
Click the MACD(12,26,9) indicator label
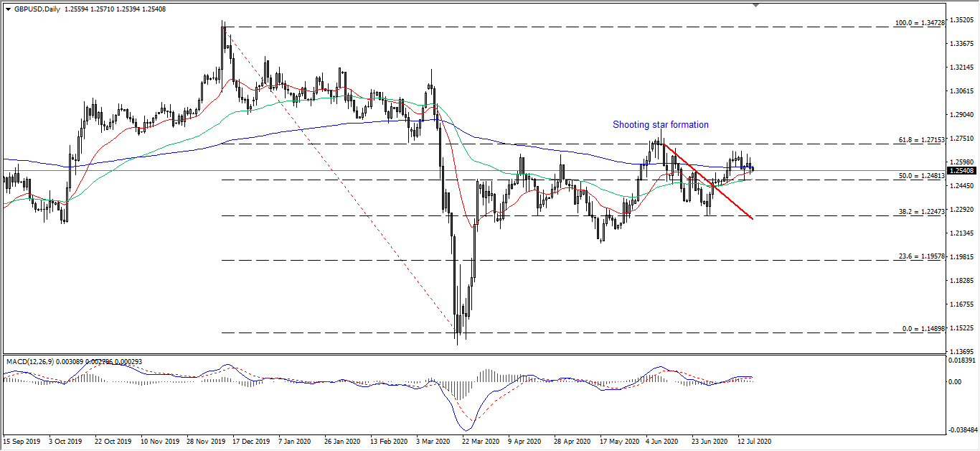pyautogui.click(x=30, y=362)
